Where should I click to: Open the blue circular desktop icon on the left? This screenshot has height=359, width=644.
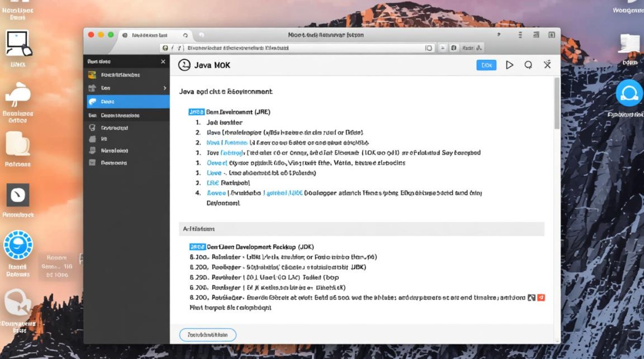(18, 245)
